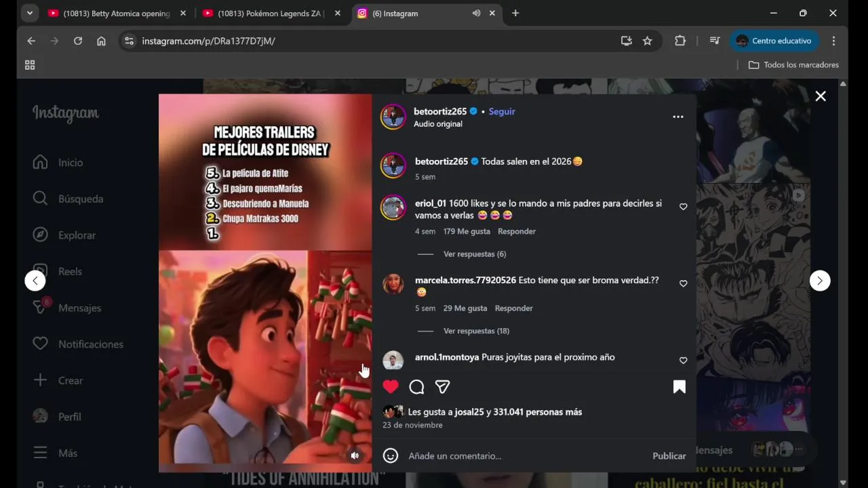Open a new browser tab
Image resolution: width=868 pixels, height=488 pixels.
coord(515,14)
